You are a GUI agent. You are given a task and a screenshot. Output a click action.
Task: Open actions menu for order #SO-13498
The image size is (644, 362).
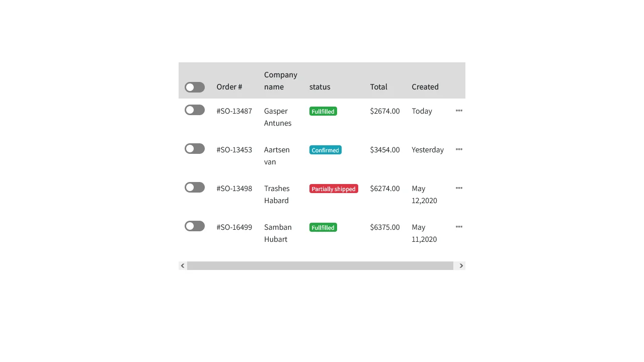[459, 188]
